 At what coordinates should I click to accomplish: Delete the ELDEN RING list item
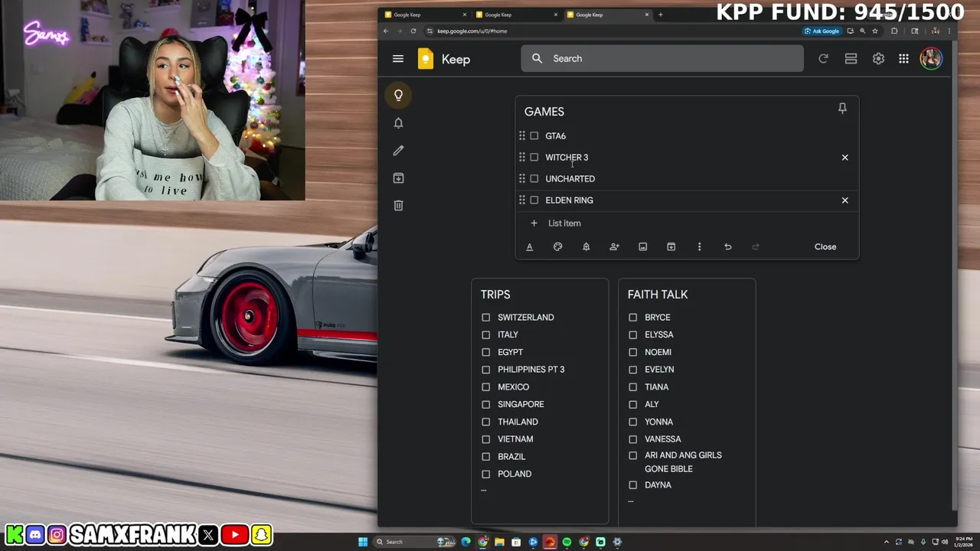(844, 201)
